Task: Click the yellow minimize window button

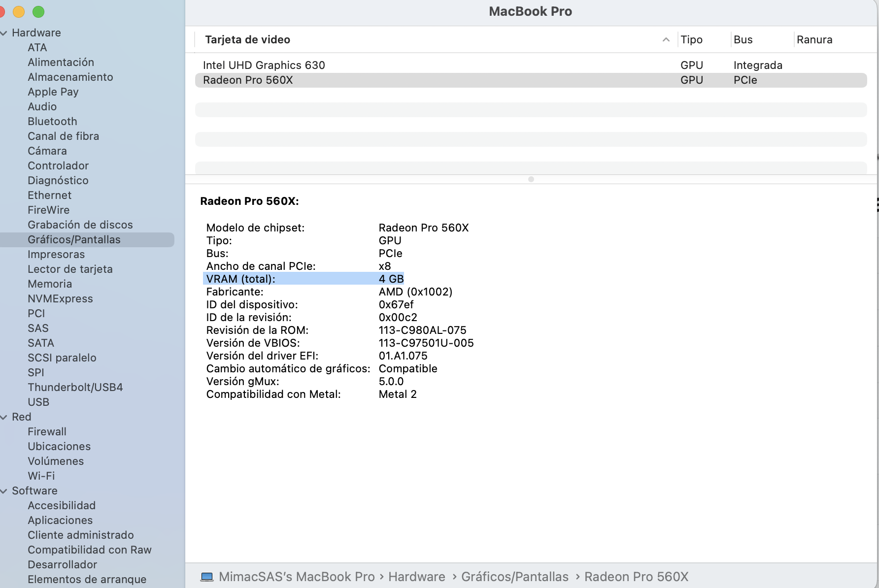Action: (19, 12)
